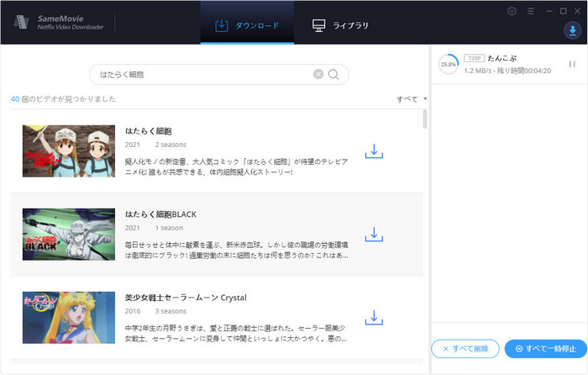Click the 1.2 MB/s remaining time text
This screenshot has width=588, height=375.
tap(507, 71)
